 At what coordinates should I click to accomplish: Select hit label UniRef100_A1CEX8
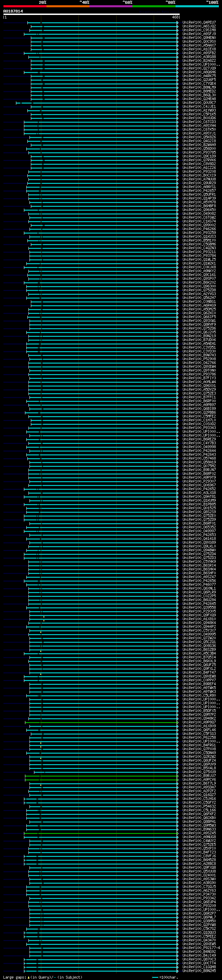point(199,49)
